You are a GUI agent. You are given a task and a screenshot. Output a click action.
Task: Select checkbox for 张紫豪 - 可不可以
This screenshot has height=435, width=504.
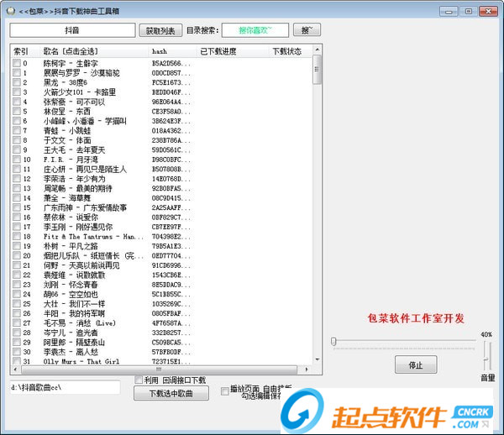click(x=17, y=102)
